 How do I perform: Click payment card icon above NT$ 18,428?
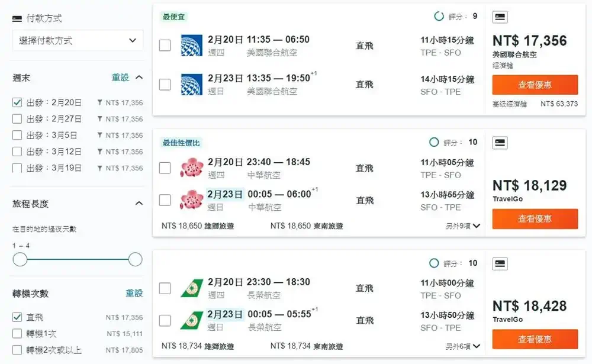pyautogui.click(x=500, y=263)
